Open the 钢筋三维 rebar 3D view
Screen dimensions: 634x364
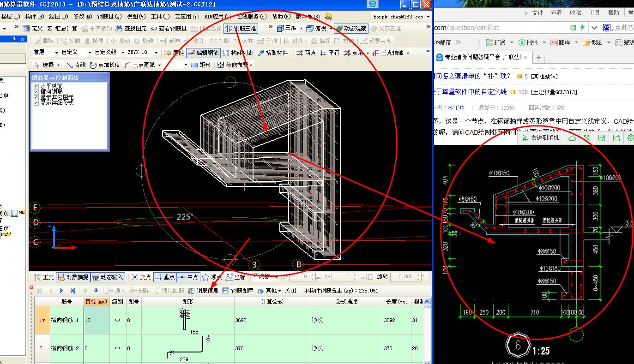pos(240,28)
